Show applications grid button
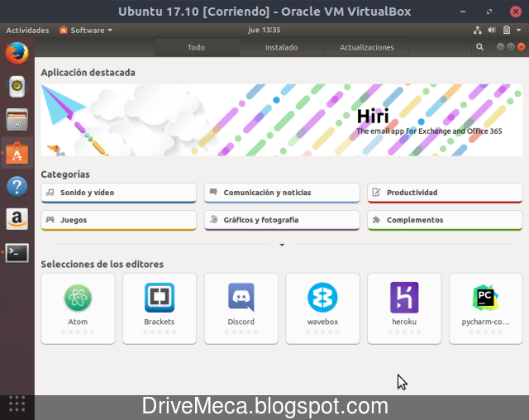Image resolution: width=529 pixels, height=420 pixels. [17, 403]
